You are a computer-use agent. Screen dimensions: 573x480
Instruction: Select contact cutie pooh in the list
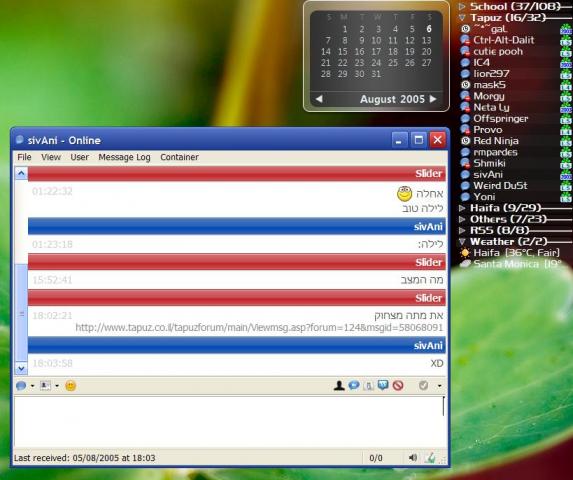click(x=498, y=52)
